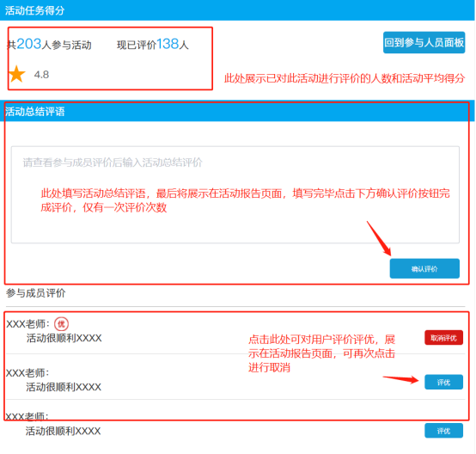This screenshot has width=476, height=454.
Task: Click the red arrow pointing to 评优
Action: (x=400, y=379)
